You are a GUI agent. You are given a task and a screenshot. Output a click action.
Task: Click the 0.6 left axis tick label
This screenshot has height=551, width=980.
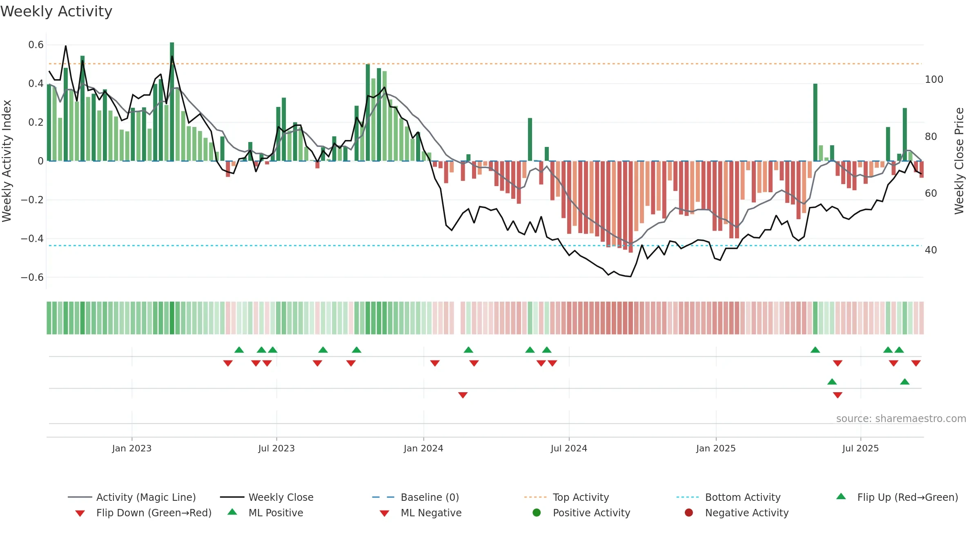tap(36, 45)
